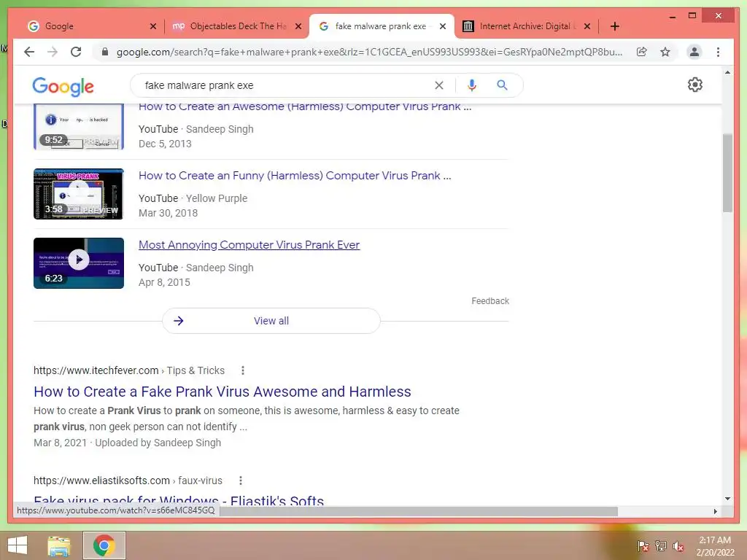Close the Google tab
This screenshot has width=747, height=560.
[x=153, y=26]
